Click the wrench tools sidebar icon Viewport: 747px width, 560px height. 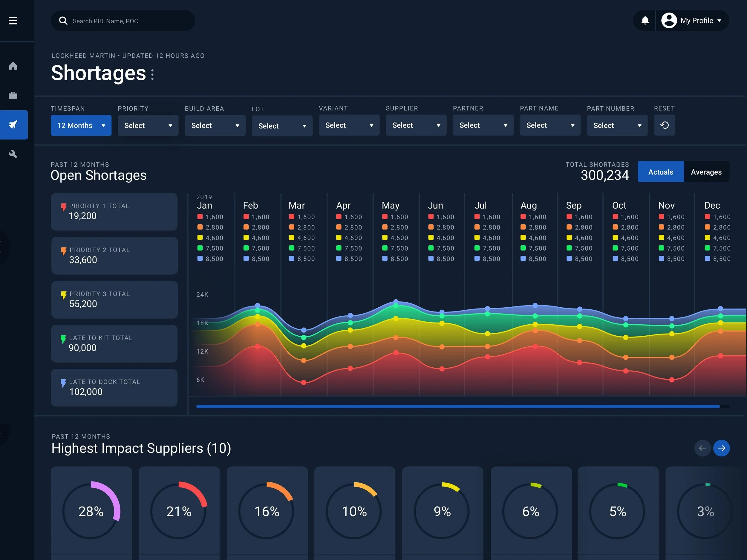(x=13, y=154)
